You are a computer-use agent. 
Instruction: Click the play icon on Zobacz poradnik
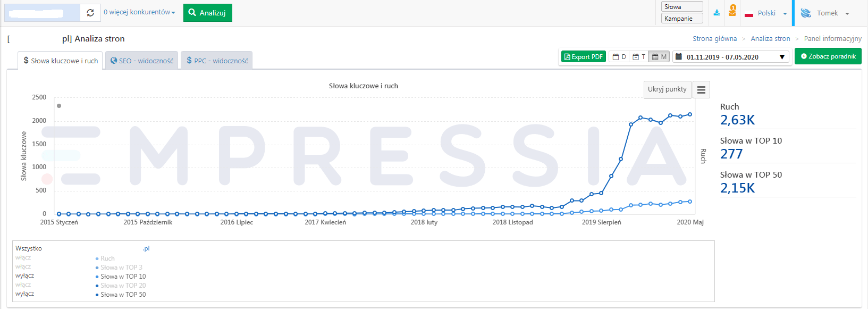tap(804, 56)
